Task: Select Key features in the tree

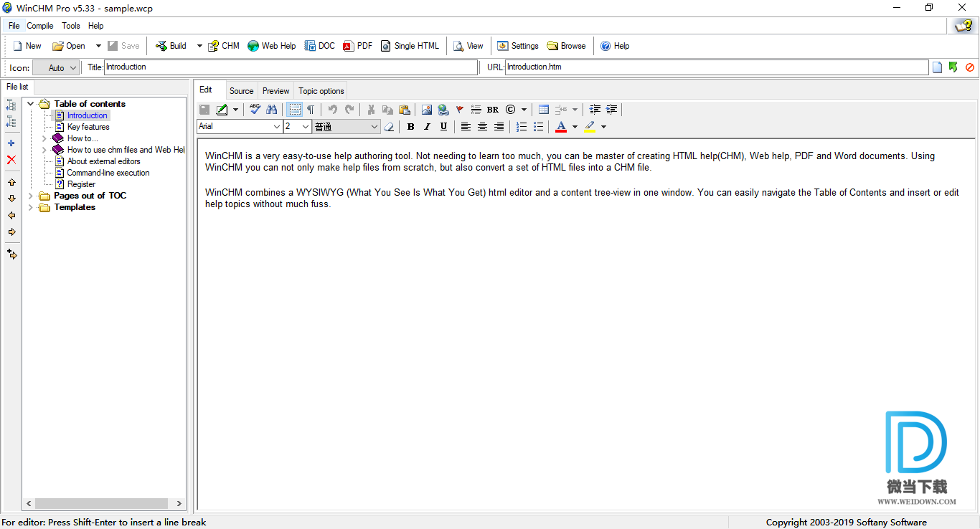Action: click(88, 127)
